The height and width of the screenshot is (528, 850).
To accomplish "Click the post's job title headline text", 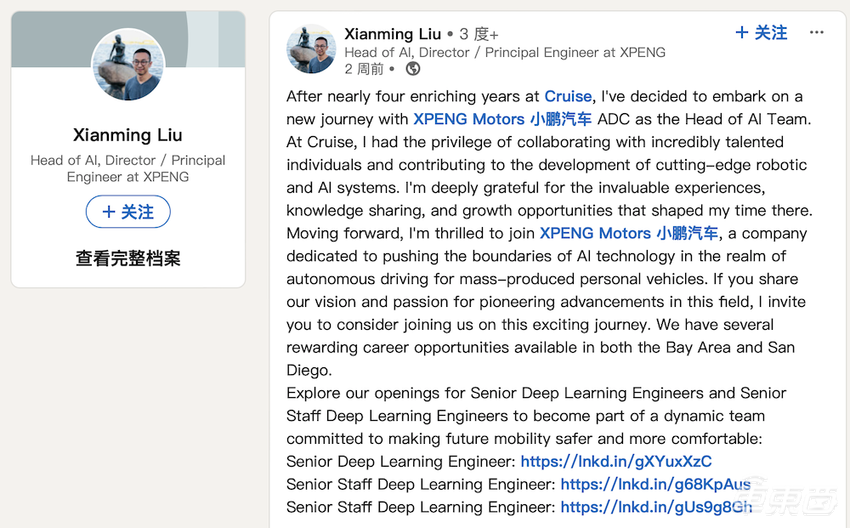I will click(x=504, y=52).
